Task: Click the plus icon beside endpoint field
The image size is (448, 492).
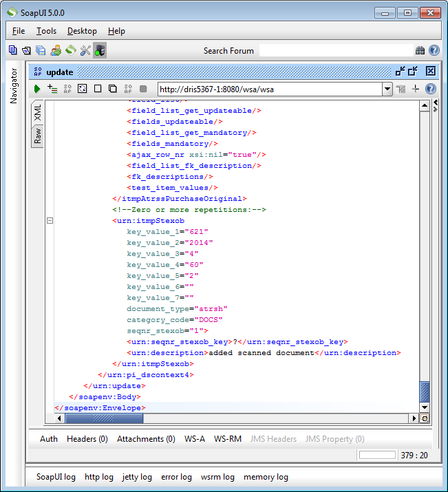Action: pyautogui.click(x=416, y=89)
